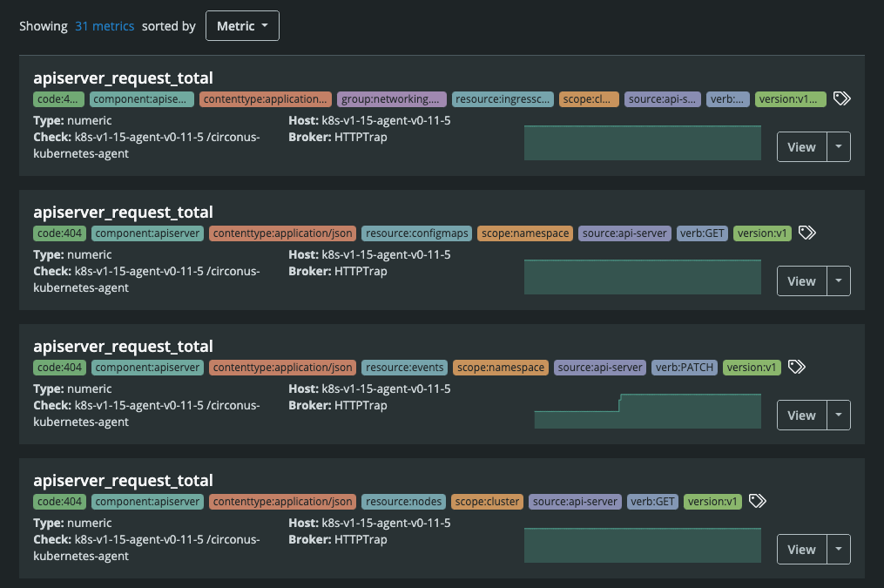This screenshot has width=884, height=588.
Task: Click the View button on the second metric card
Action: coord(800,280)
